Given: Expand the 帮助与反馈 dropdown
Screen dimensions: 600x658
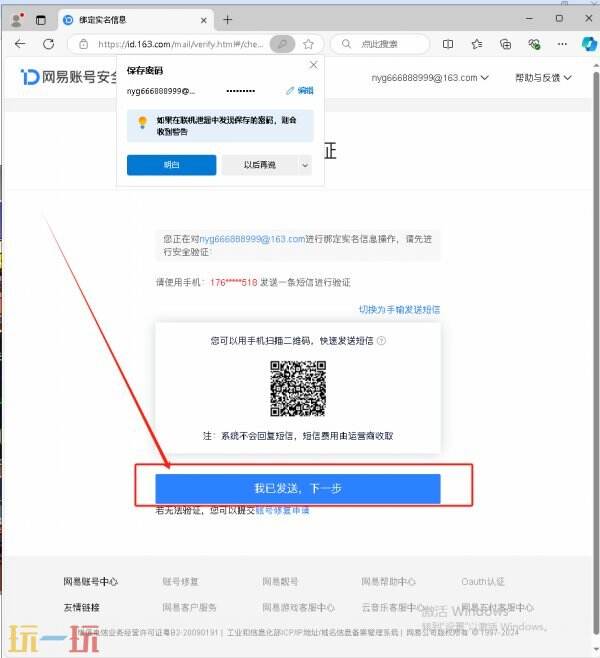Looking at the screenshot, I should (x=543, y=78).
